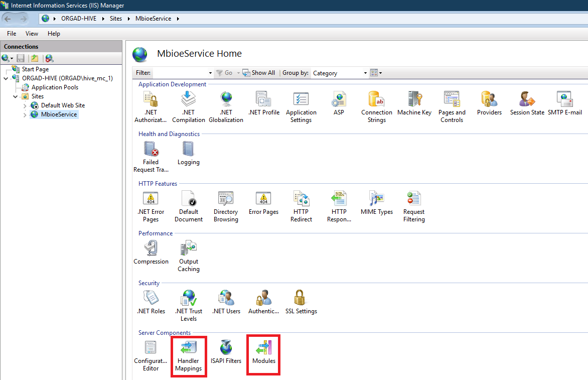Open .NET Profile feature
Viewport: 588px width, 380px height.
pyautogui.click(x=263, y=103)
